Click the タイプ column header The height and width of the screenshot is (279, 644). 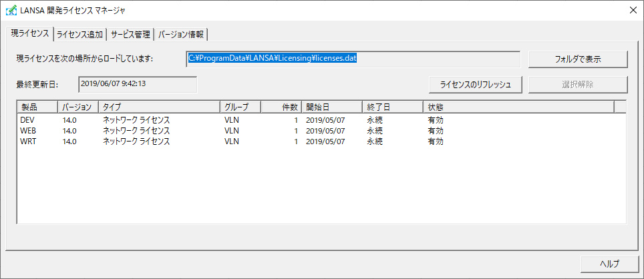[159, 107]
